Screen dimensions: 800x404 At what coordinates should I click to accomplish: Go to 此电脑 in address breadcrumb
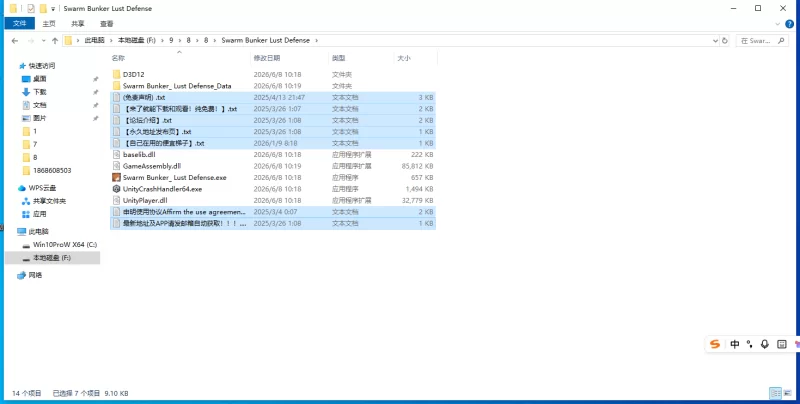coord(94,40)
